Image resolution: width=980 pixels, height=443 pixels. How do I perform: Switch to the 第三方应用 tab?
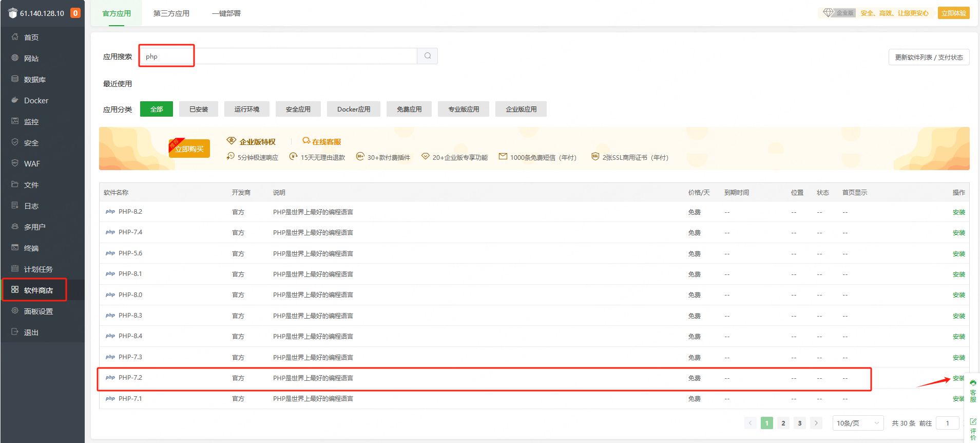click(171, 13)
